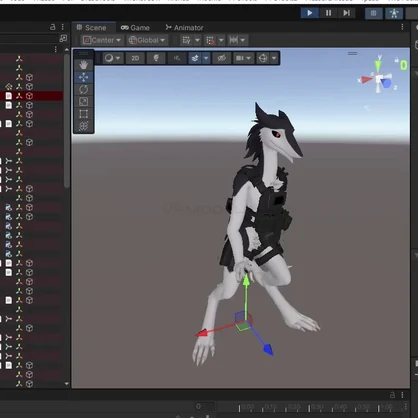
Task: Select the Rect transform tool
Action: [x=83, y=114]
